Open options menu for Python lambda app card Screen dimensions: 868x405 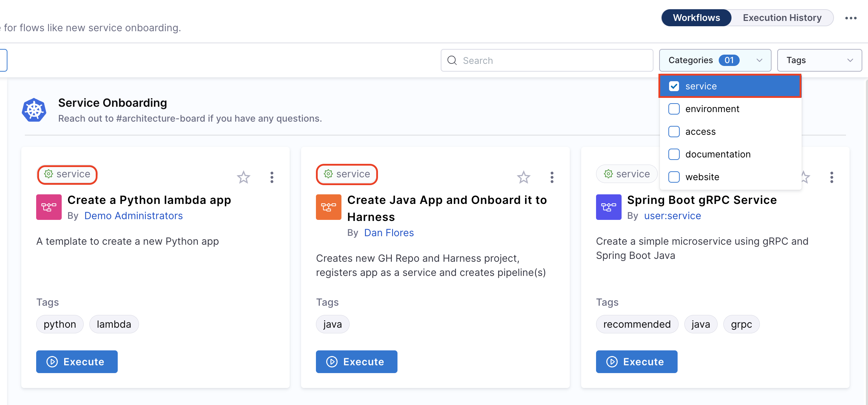(272, 177)
